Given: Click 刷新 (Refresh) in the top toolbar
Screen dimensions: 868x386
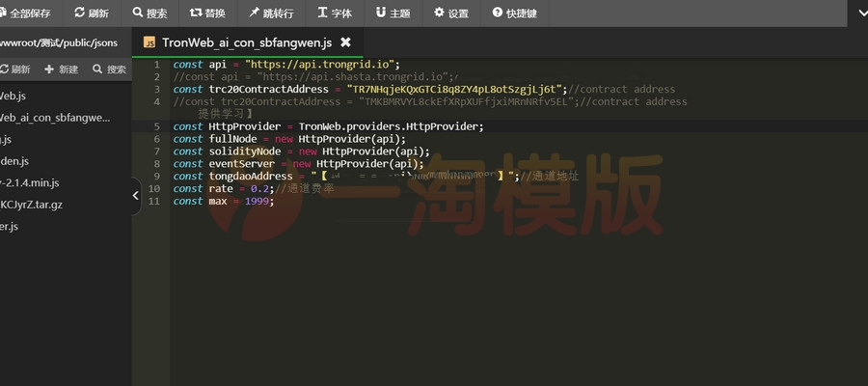Looking at the screenshot, I should point(91,14).
